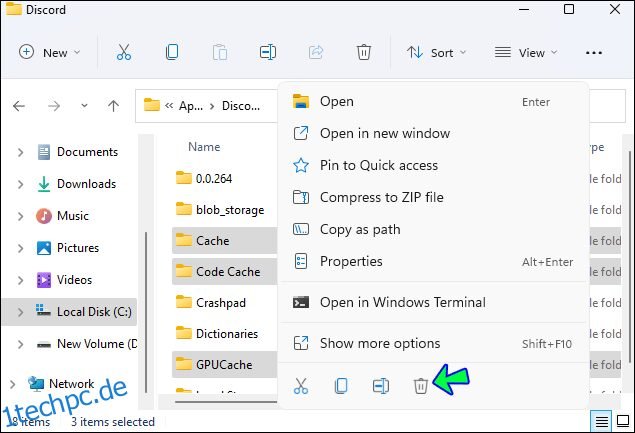Switch to large icons view in the status bar

click(x=623, y=421)
